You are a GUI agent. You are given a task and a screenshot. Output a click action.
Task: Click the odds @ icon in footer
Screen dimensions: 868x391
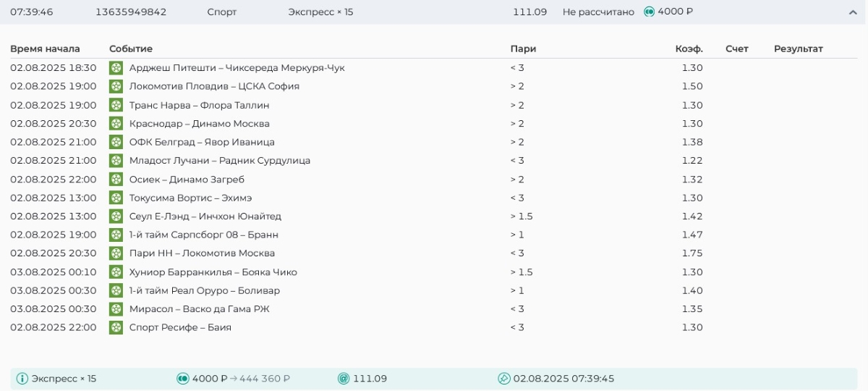pyautogui.click(x=344, y=379)
